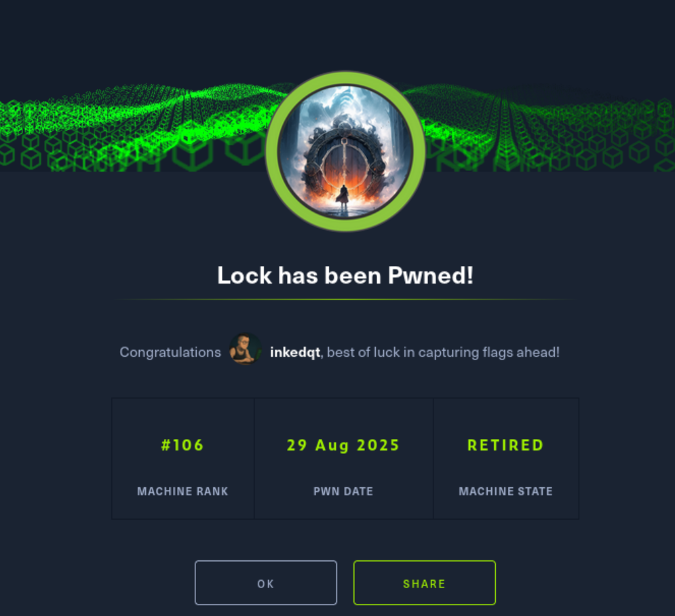The height and width of the screenshot is (616, 675).
Task: Click the green SHARE button
Action: [425, 583]
